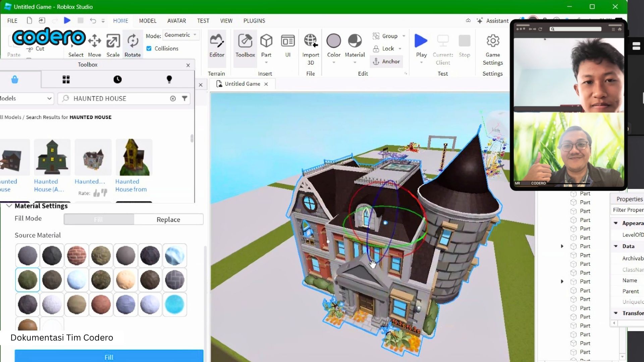Open the Mode Geometric dropdown
The width and height of the screenshot is (644, 362).
tap(180, 35)
